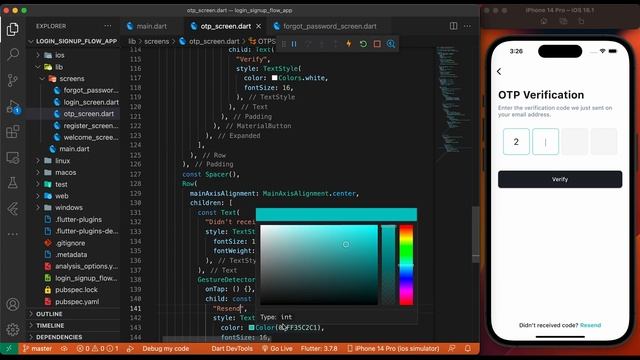
Task: Tap the Resend link in the simulator
Action: point(590,325)
